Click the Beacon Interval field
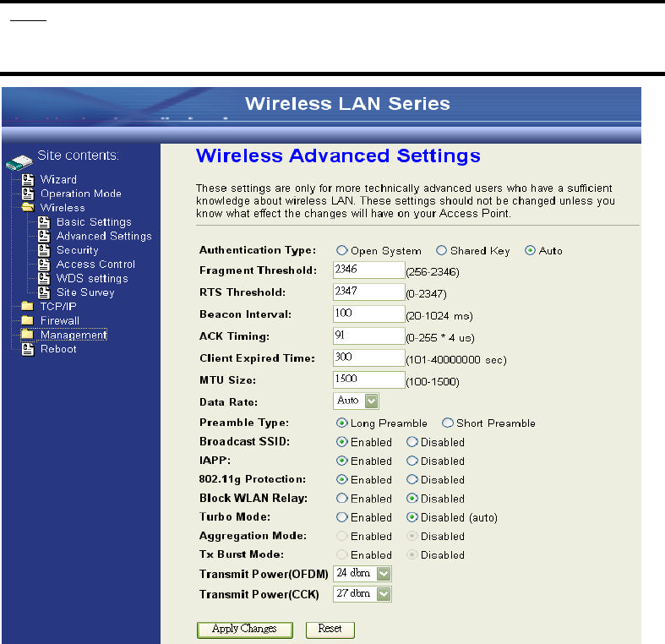Image resolution: width=665 pixels, height=644 pixels. (369, 314)
